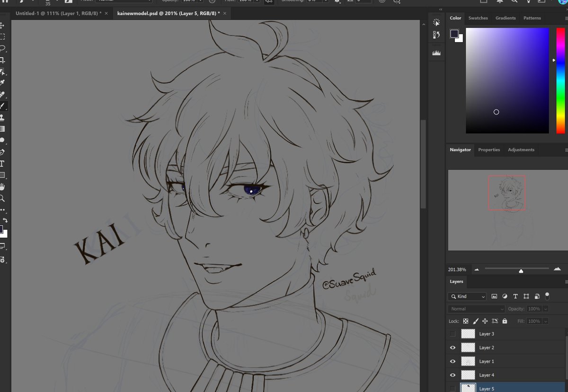
Task: Select the Pen tool
Action: coord(2,152)
